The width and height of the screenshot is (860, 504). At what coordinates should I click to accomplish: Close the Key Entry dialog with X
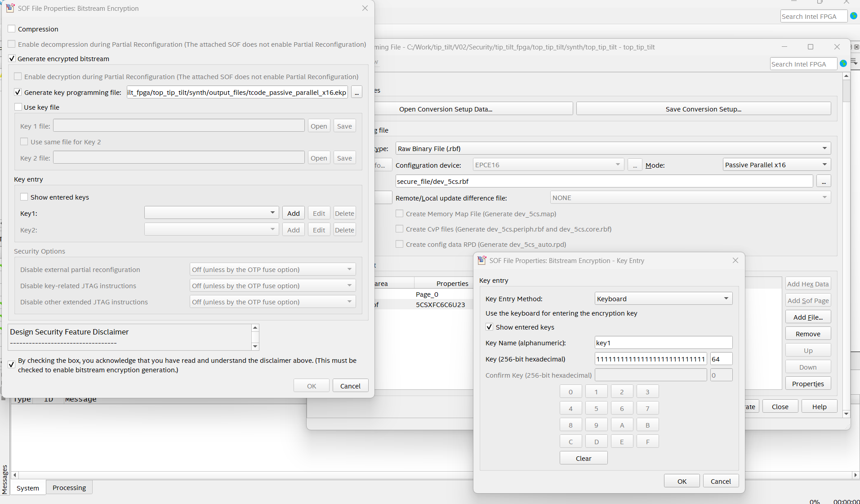point(735,261)
